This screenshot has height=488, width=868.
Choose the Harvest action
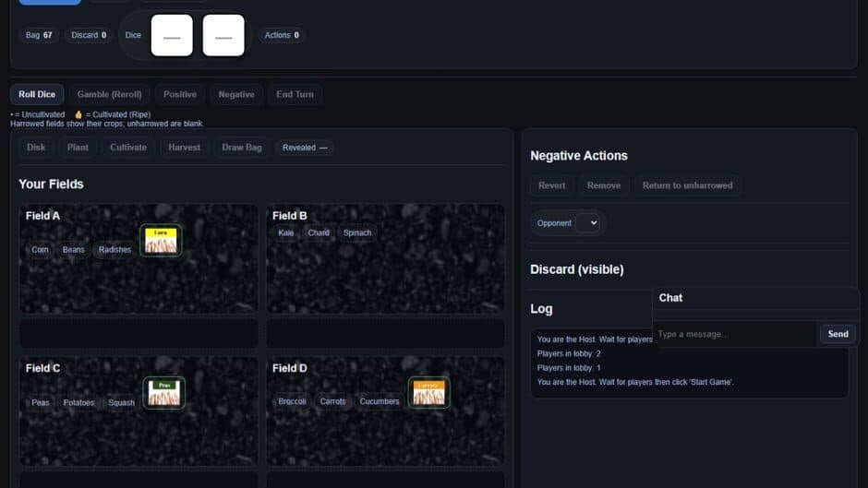pos(185,148)
